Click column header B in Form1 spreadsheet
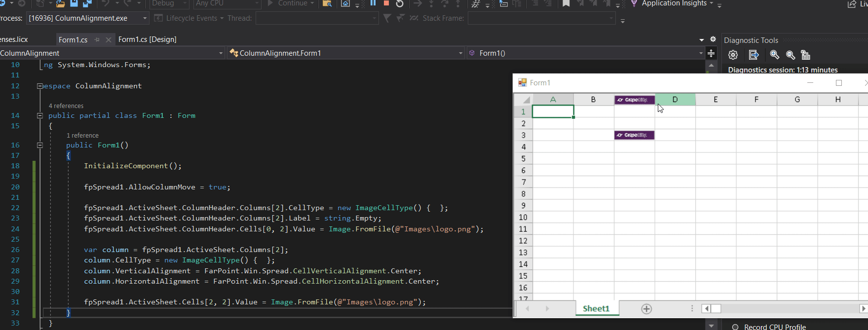Image resolution: width=868 pixels, height=330 pixels. (594, 100)
